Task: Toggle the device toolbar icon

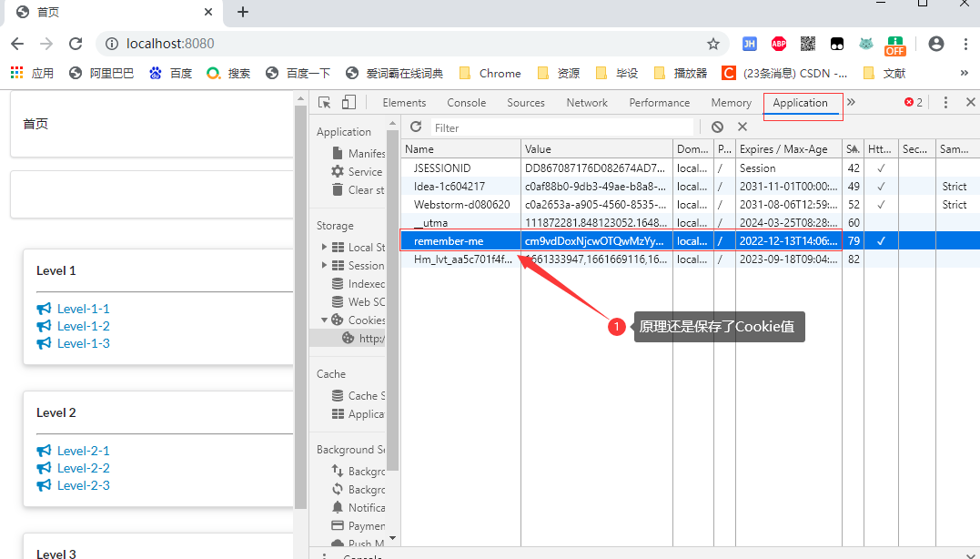Action: [349, 103]
